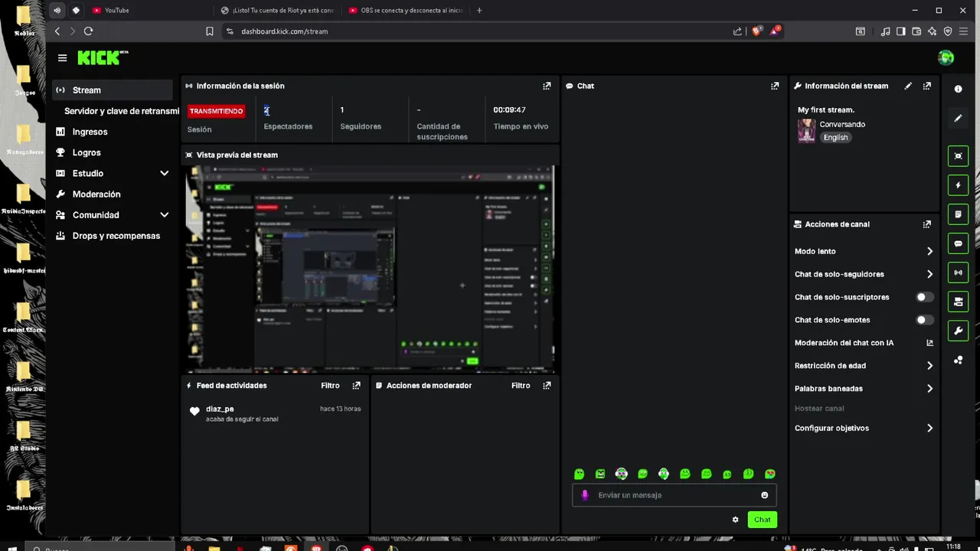Click the TRANSMITIENDO status badge
The width and height of the screenshot is (980, 551).
click(x=217, y=111)
